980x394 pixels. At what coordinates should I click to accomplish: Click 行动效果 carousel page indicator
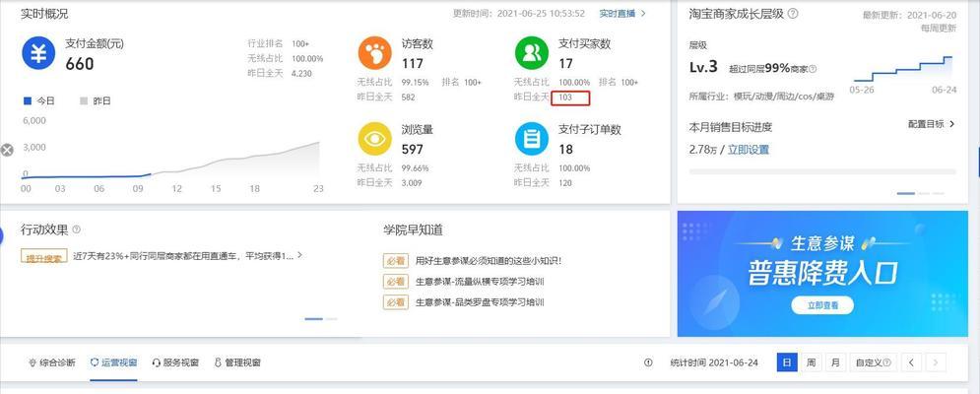point(321,319)
